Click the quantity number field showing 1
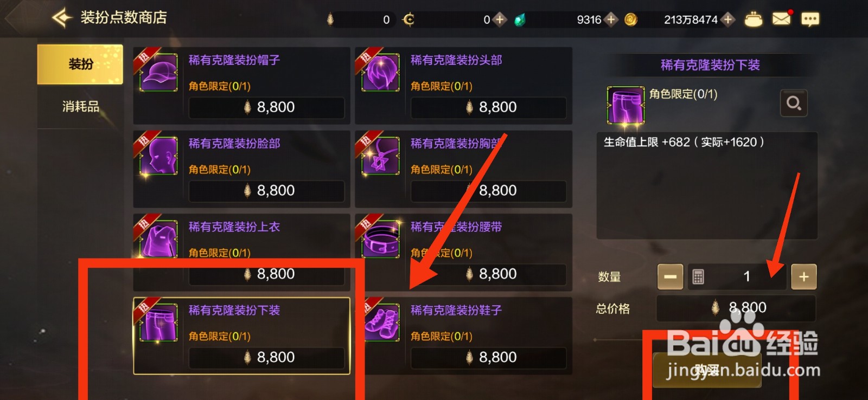The height and width of the screenshot is (400, 868). pyautogui.click(x=737, y=277)
